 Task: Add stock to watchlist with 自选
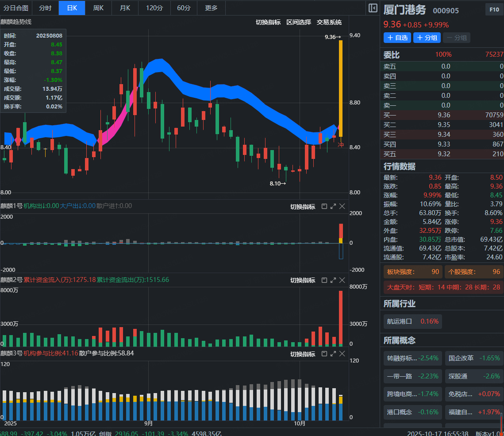[x=397, y=38]
